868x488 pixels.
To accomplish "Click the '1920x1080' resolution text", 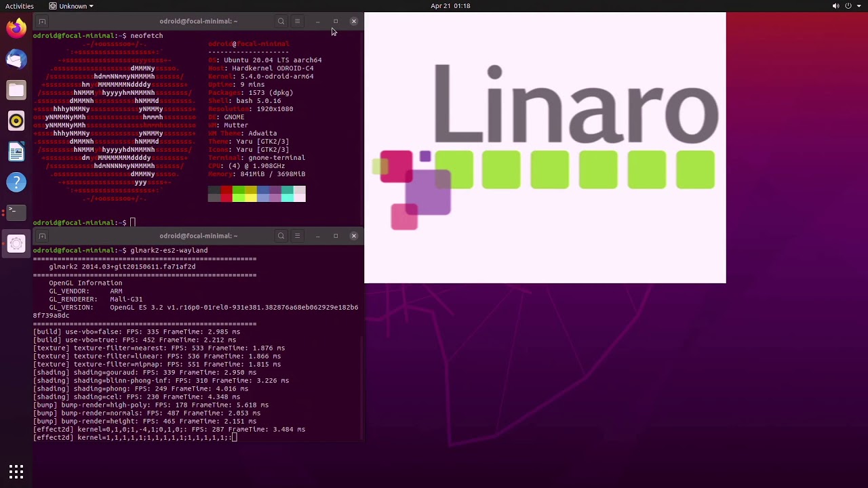I will (275, 108).
